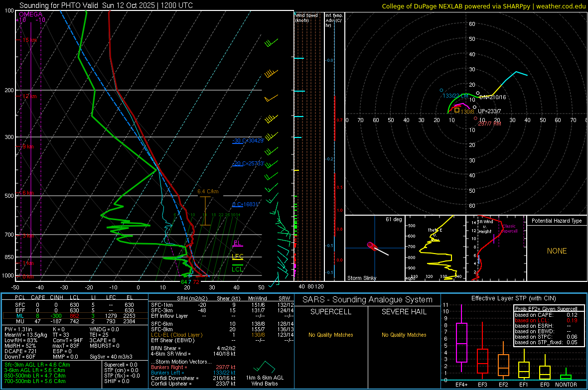588x390 pixels.
Task: Click the MeanW = 13.5g/kg value
Action: pyautogui.click(x=25, y=335)
